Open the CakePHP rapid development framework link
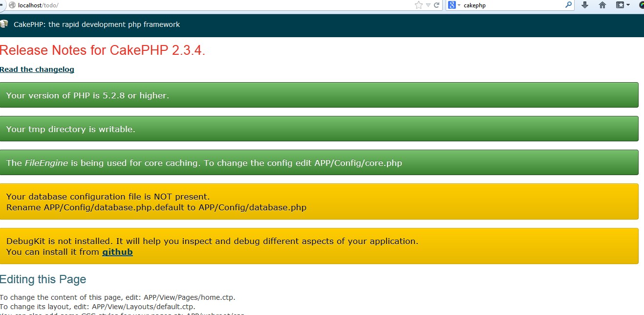Screen dimensions: 644x315 point(97,24)
